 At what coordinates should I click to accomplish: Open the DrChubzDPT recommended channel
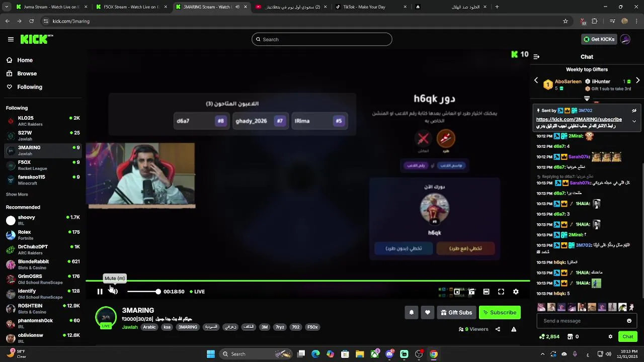click(x=43, y=250)
